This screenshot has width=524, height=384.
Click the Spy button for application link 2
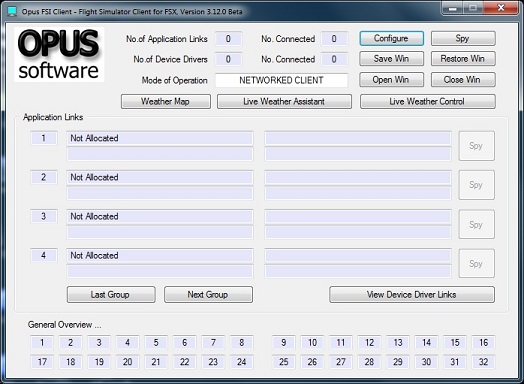coord(476,185)
